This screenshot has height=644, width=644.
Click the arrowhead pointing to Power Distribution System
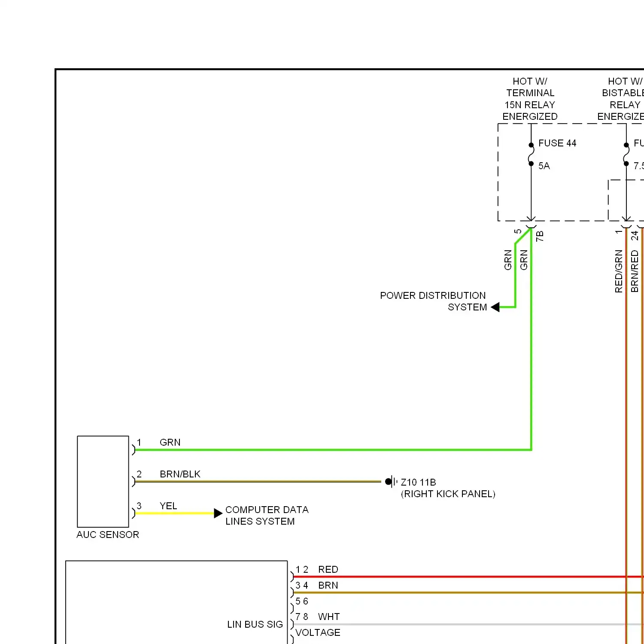[x=495, y=307]
